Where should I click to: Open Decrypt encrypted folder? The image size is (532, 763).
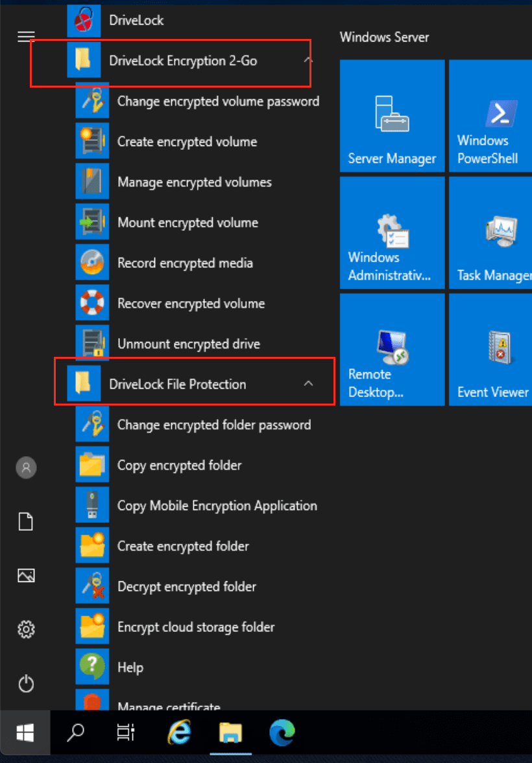(186, 587)
